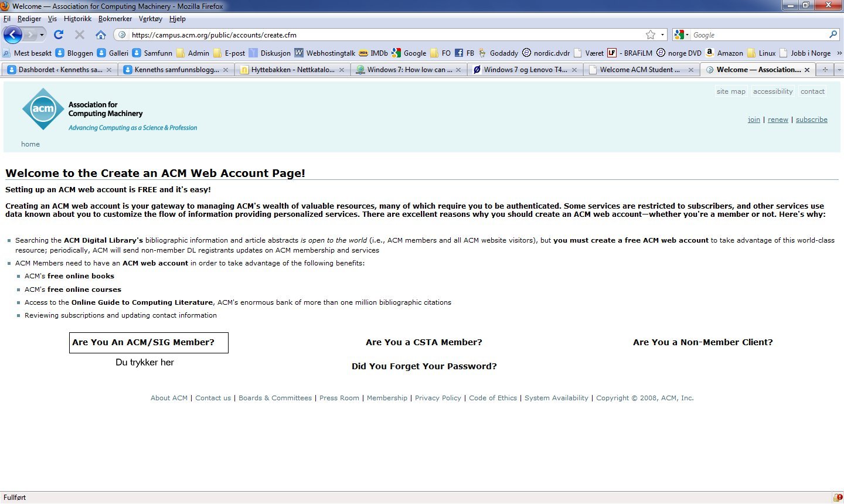Open the Diskusjon bookmark
844x504 pixels.
(x=270, y=53)
